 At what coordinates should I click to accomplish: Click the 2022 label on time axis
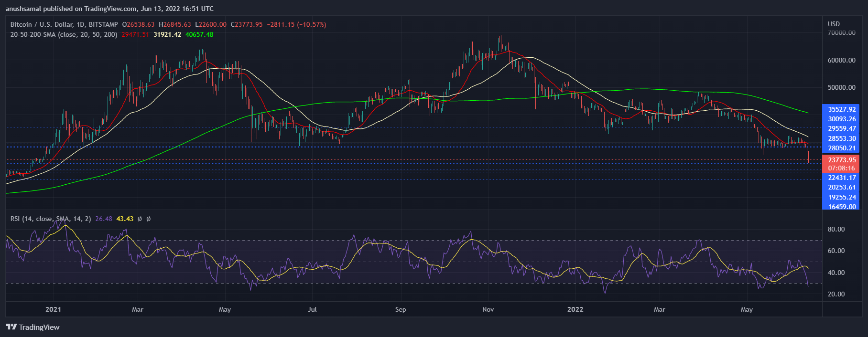pos(575,309)
